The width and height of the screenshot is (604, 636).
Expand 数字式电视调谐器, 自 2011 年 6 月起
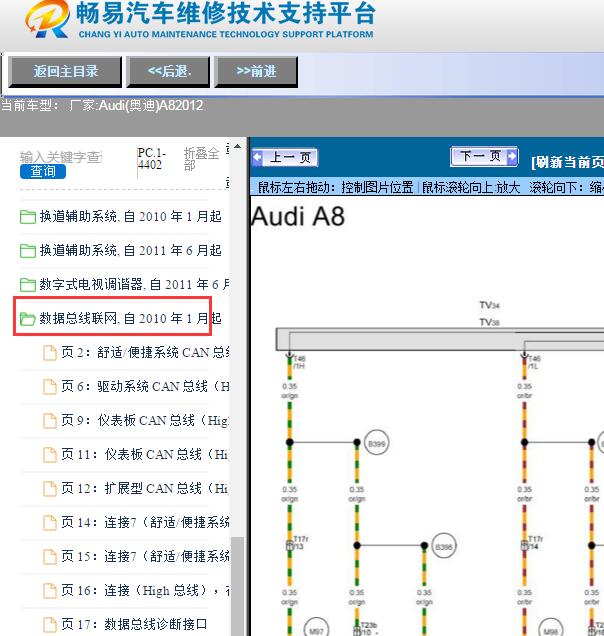tap(134, 284)
